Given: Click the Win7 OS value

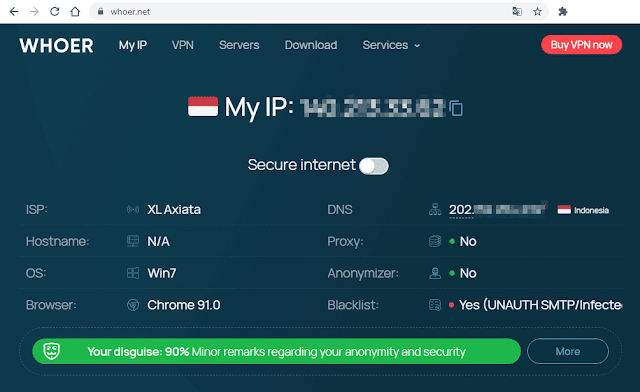Looking at the screenshot, I should click(162, 273).
